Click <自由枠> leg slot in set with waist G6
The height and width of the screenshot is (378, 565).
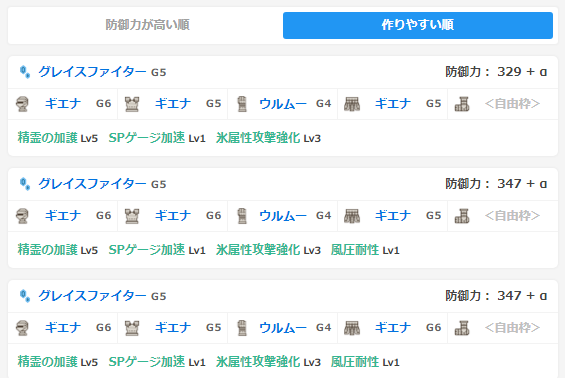(x=512, y=328)
